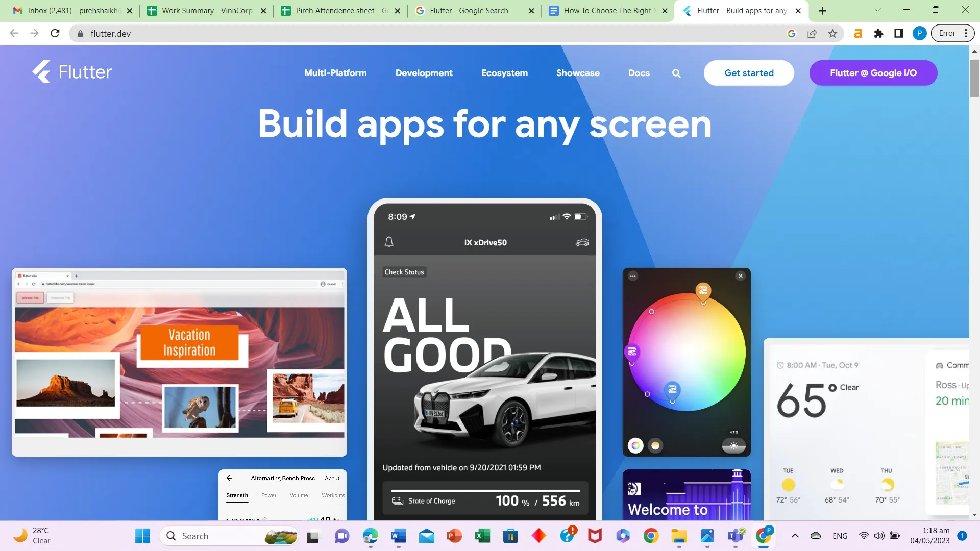Go back using the browser back arrow
The image size is (980, 551).
point(14,34)
